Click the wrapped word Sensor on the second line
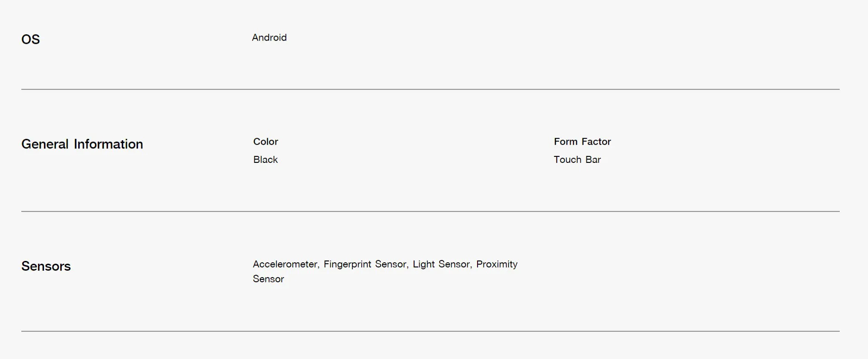The image size is (868, 359). 268,279
